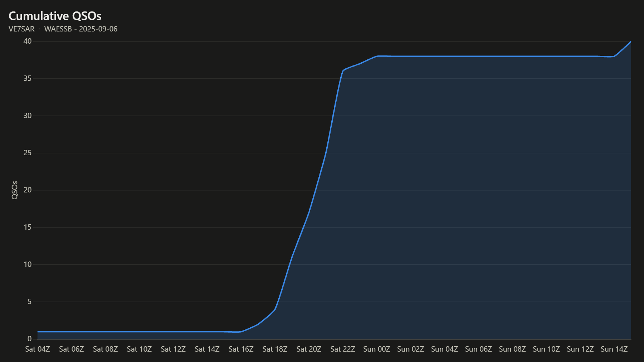Click the y-axis value '15'
This screenshot has height=362, width=644.
(28, 227)
